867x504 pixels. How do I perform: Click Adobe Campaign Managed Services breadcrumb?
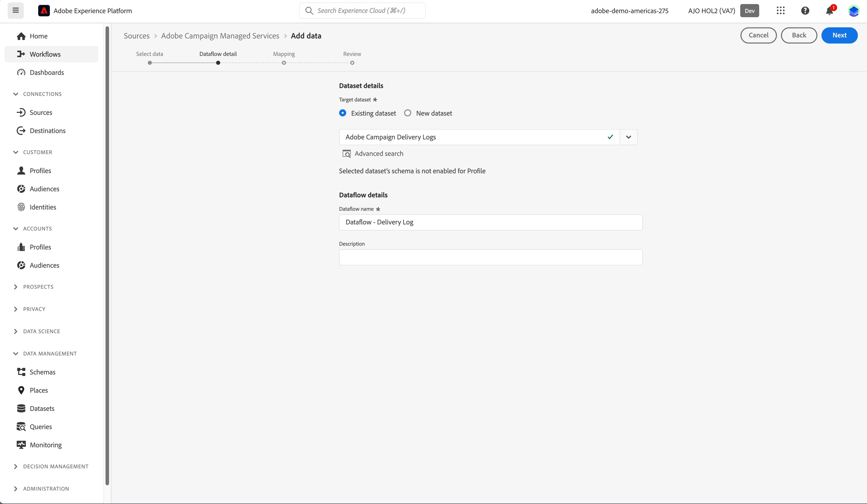(x=220, y=36)
